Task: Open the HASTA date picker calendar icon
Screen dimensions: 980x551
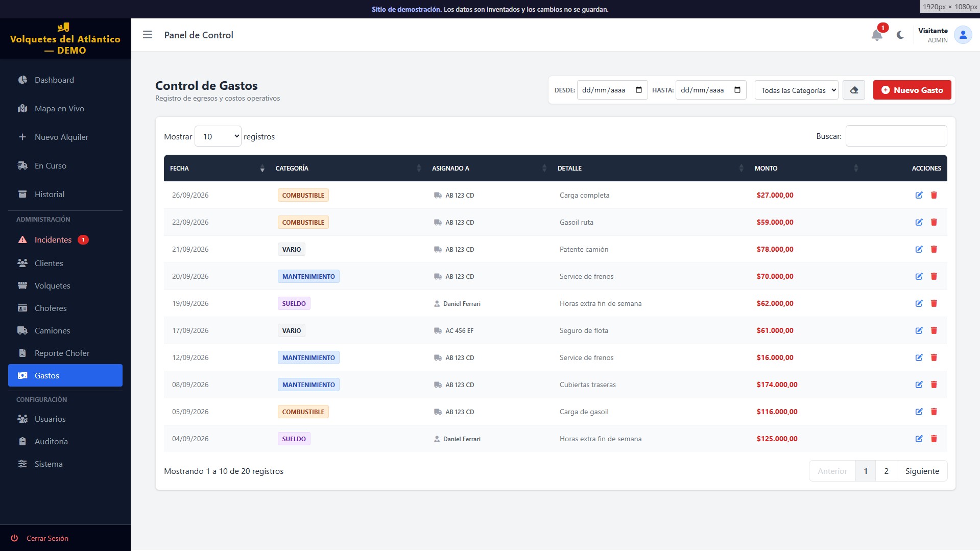Action: coord(737,90)
